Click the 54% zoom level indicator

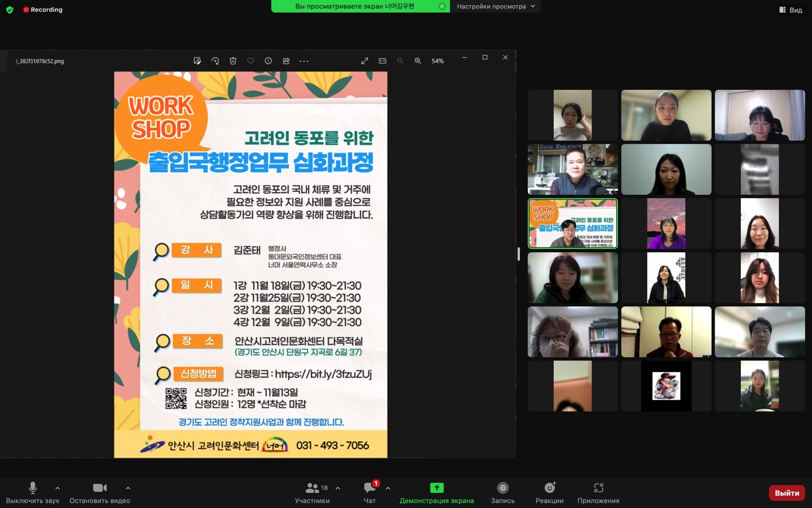pos(438,61)
